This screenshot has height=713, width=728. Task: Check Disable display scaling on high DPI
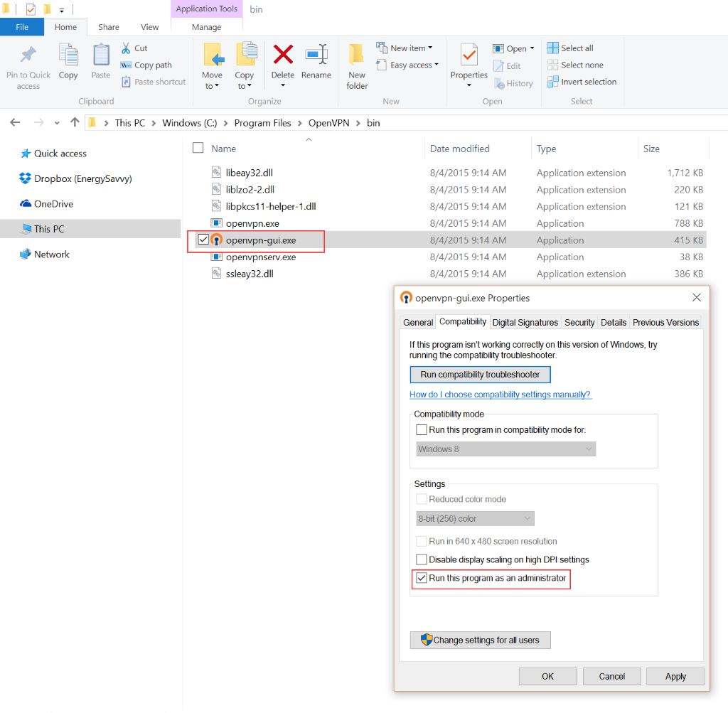[421, 559]
